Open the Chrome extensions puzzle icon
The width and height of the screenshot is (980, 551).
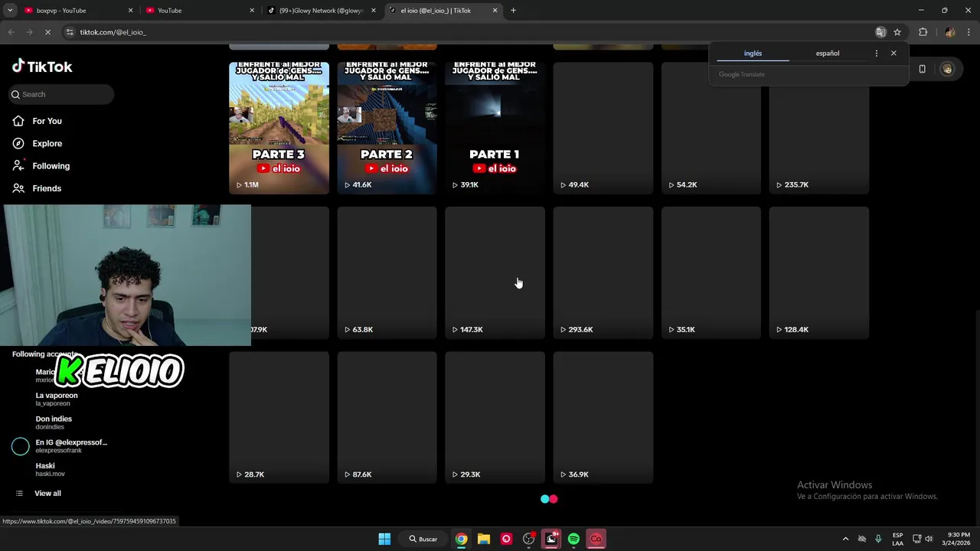tap(923, 32)
